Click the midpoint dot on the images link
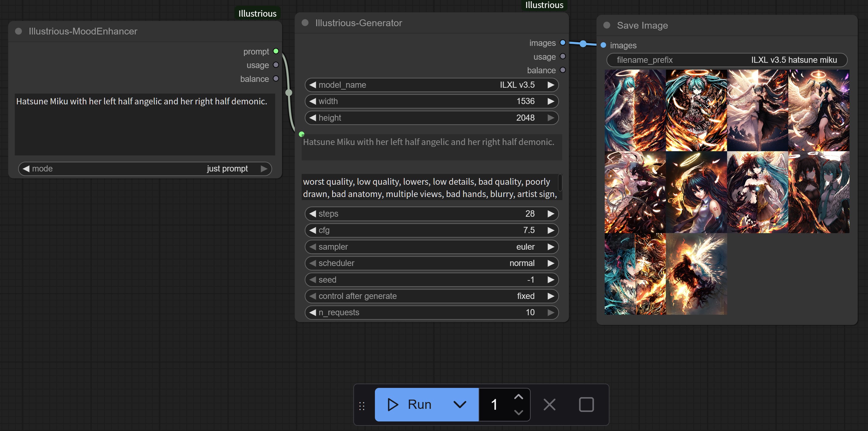 [x=583, y=44]
